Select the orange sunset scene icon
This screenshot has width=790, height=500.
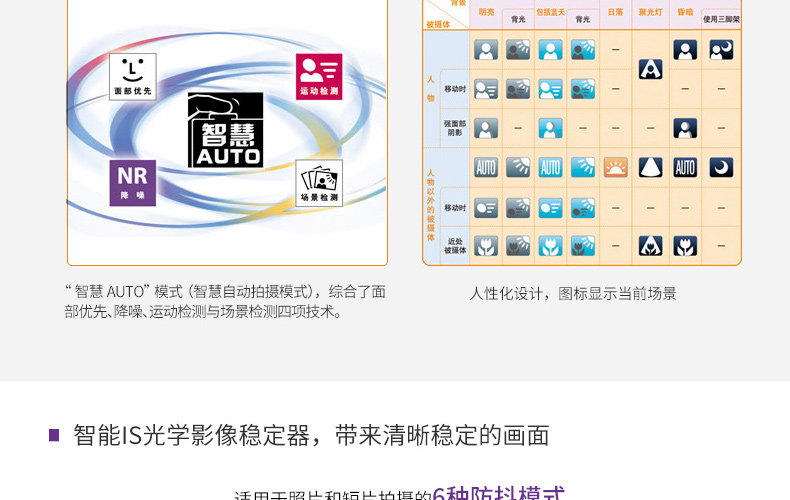(615, 167)
